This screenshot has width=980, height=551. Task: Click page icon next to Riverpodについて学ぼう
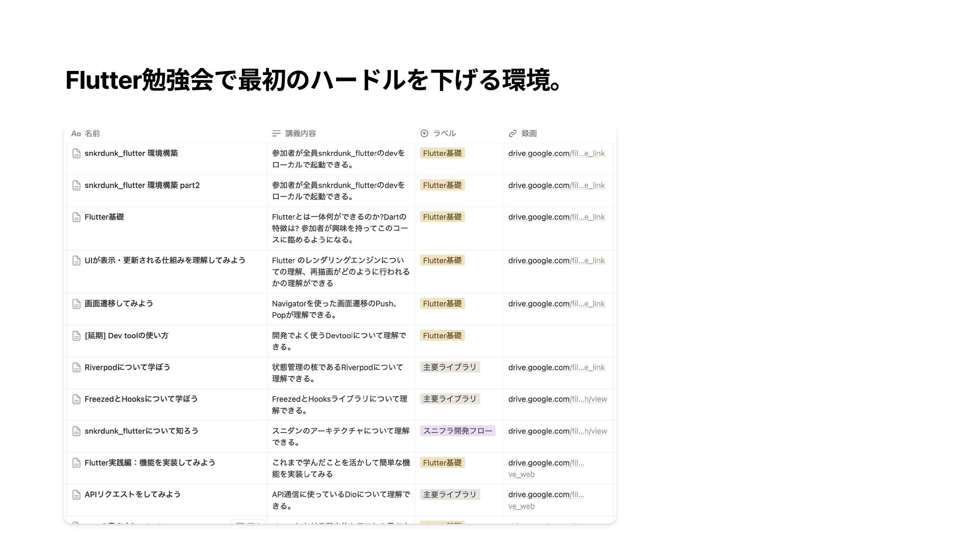click(77, 368)
